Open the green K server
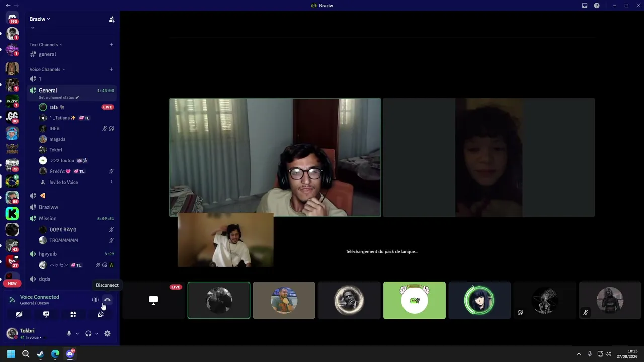This screenshot has height=362, width=644. [x=12, y=214]
